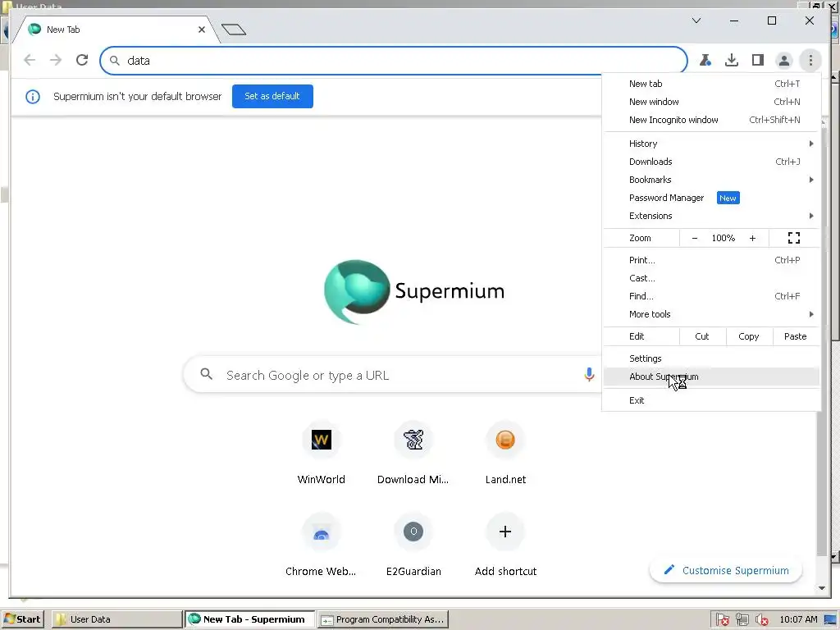Switch to Program Compatibility As... taskbar item

pyautogui.click(x=382, y=619)
